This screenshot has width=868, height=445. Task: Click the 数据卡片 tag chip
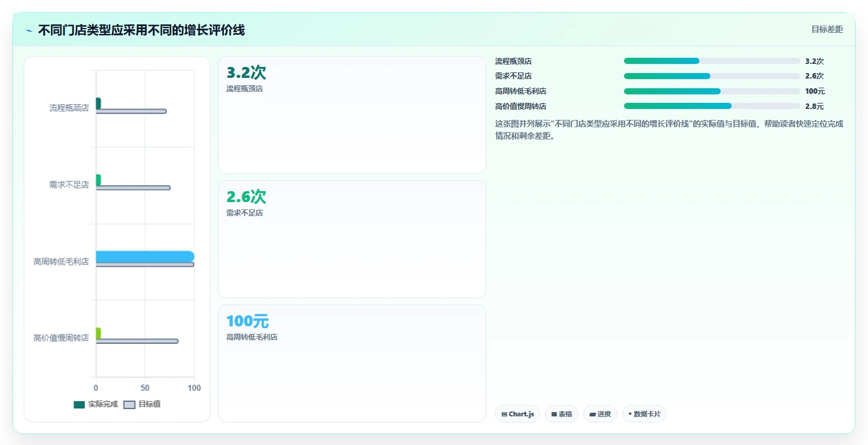644,414
